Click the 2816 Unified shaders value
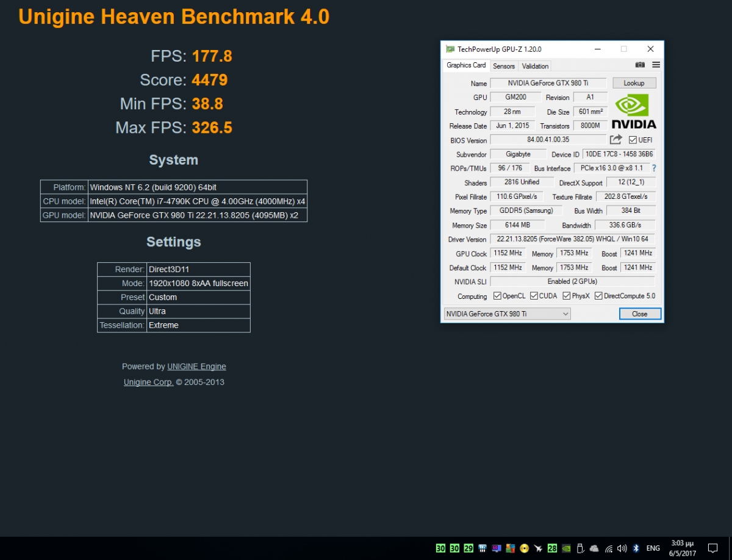 pos(522,182)
